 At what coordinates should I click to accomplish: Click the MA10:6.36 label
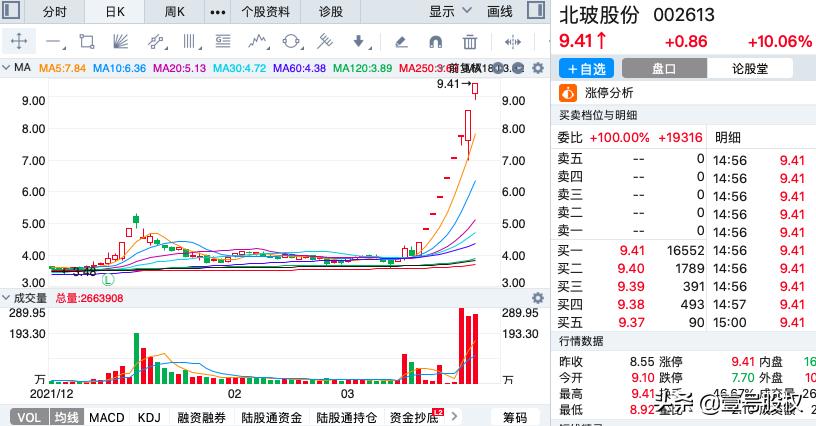(x=119, y=68)
